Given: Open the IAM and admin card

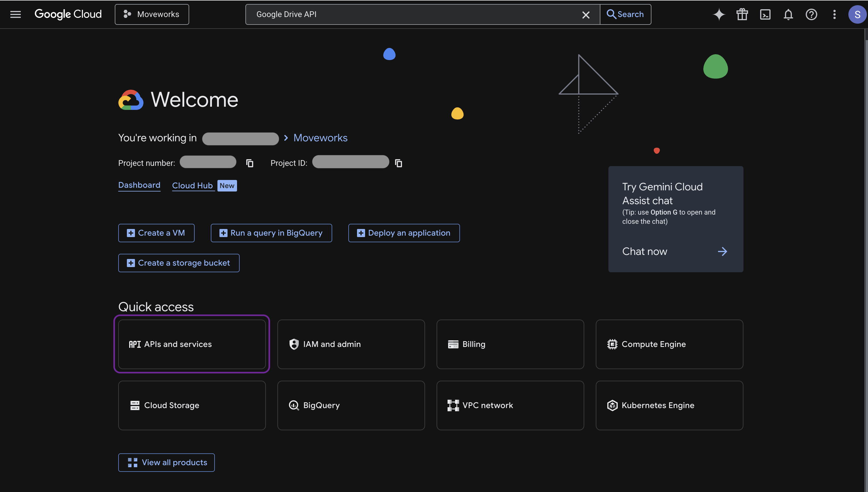Looking at the screenshot, I should 351,344.
